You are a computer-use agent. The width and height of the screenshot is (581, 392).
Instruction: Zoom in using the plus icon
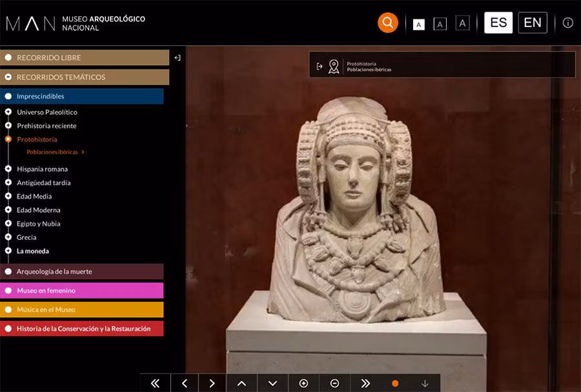click(302, 382)
